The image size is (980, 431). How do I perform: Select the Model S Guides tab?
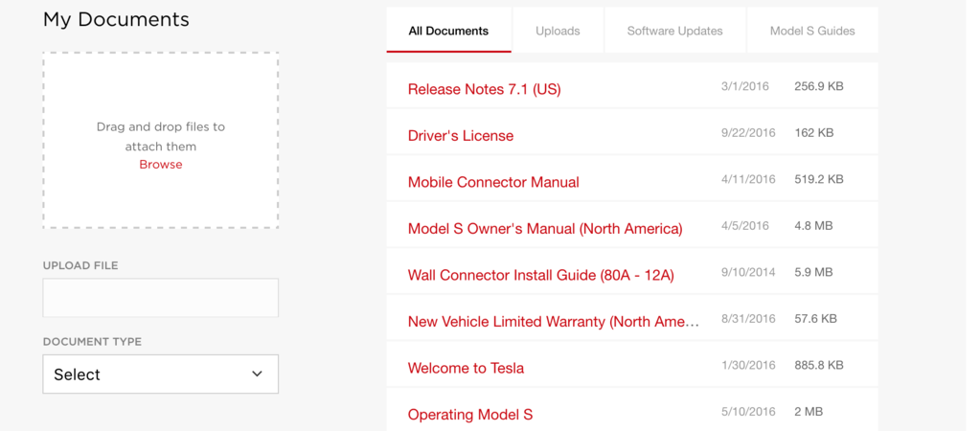811,31
